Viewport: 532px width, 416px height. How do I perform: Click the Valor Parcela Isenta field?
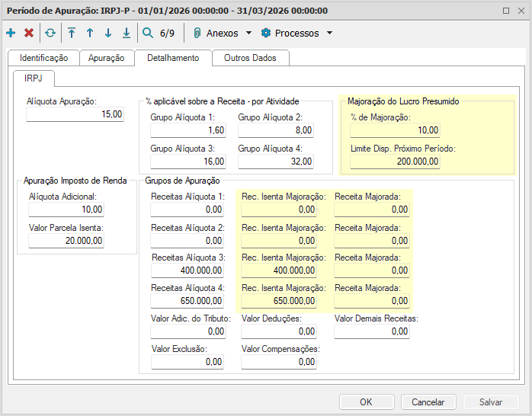pos(66,241)
